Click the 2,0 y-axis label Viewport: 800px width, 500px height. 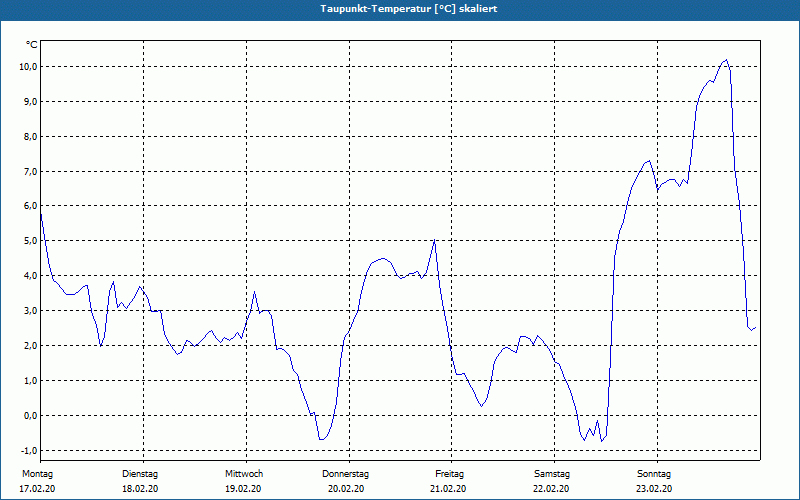(x=30, y=345)
